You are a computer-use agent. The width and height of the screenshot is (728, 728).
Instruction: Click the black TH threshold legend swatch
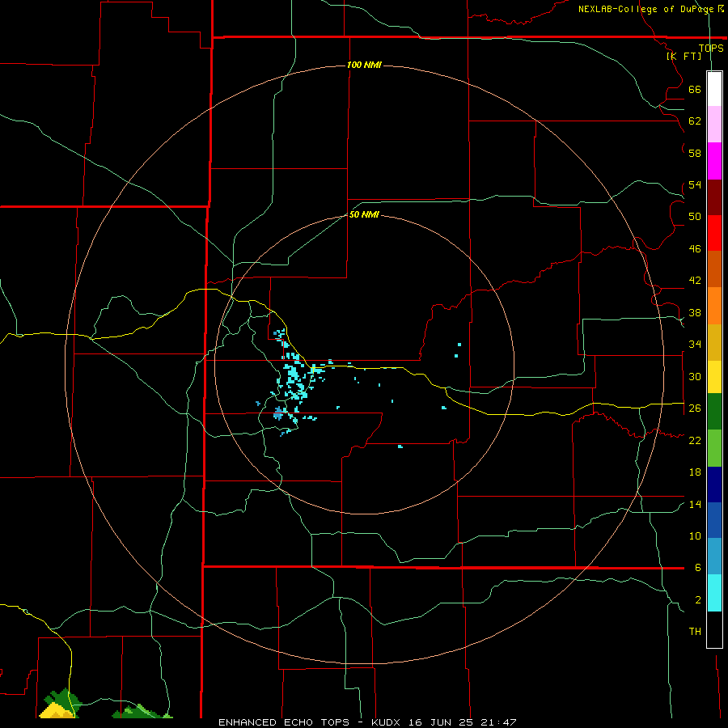point(714,629)
